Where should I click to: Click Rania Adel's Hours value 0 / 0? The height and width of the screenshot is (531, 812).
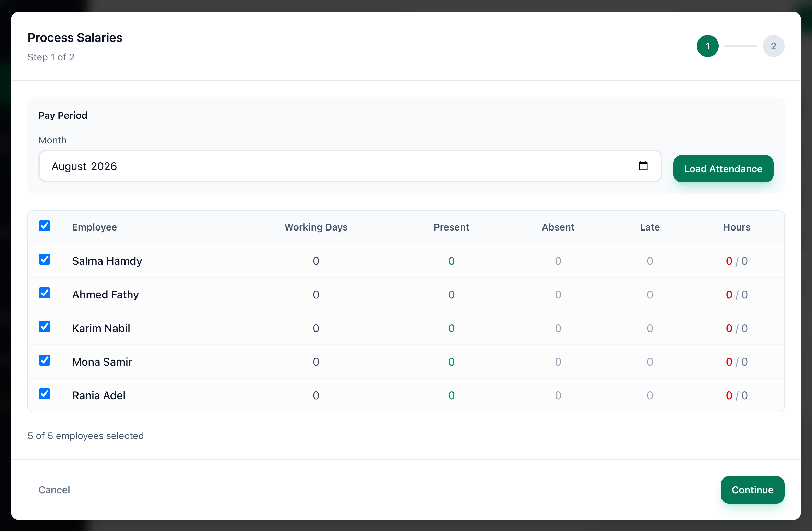tap(737, 396)
